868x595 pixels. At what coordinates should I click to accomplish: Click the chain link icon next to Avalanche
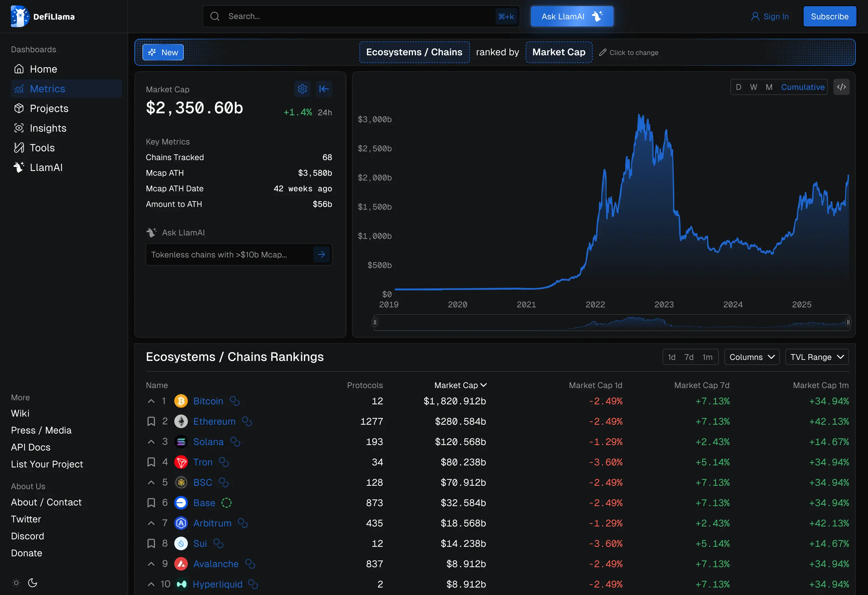coord(250,564)
